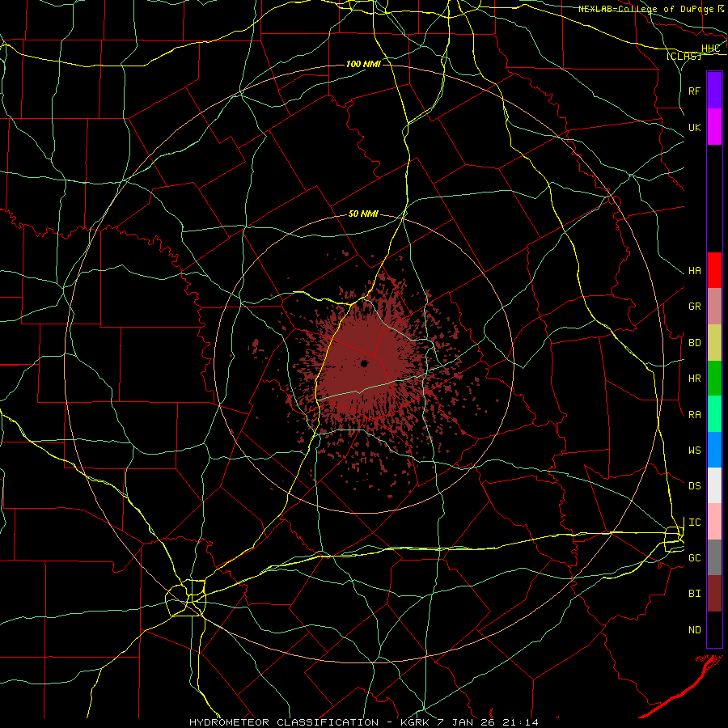Screen dimensions: 728x728
Task: Click the RA legend label
Action: click(694, 415)
